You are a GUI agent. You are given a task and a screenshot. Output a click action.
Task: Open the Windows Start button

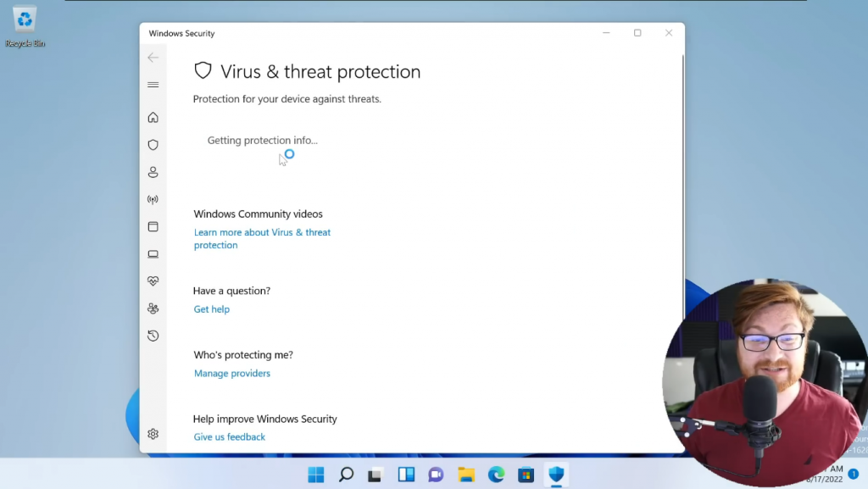[x=316, y=475]
